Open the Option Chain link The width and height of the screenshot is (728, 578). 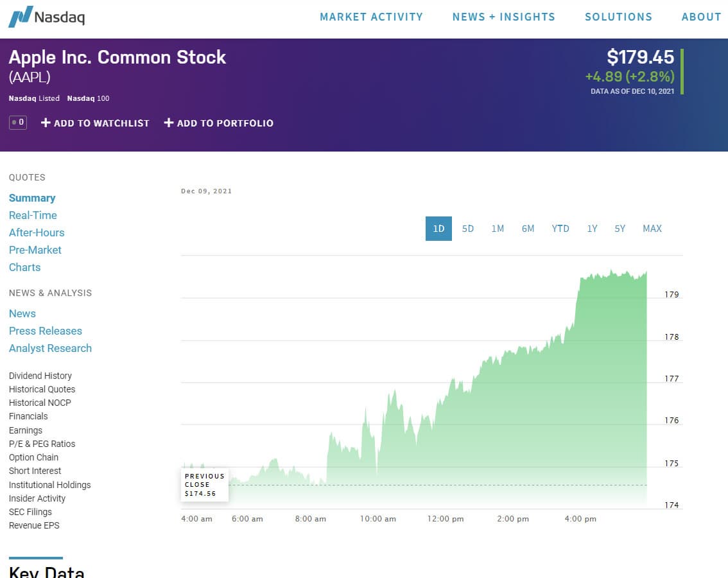click(x=33, y=457)
